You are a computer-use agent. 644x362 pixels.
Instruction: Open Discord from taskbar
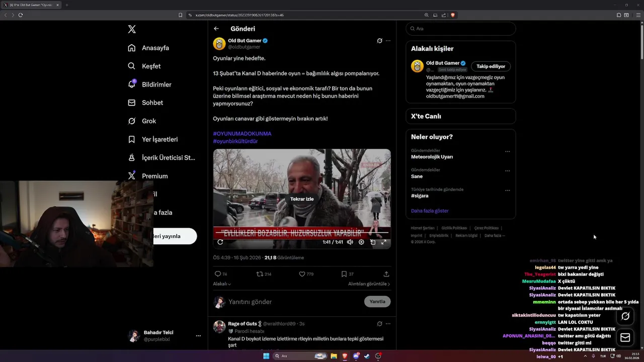pos(356,356)
